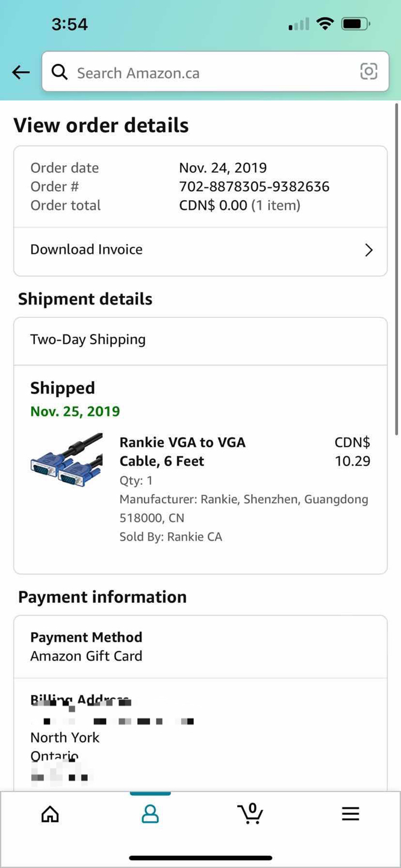Expand Download Invoice using the chevron
This screenshot has height=868, width=401.
pos(368,250)
